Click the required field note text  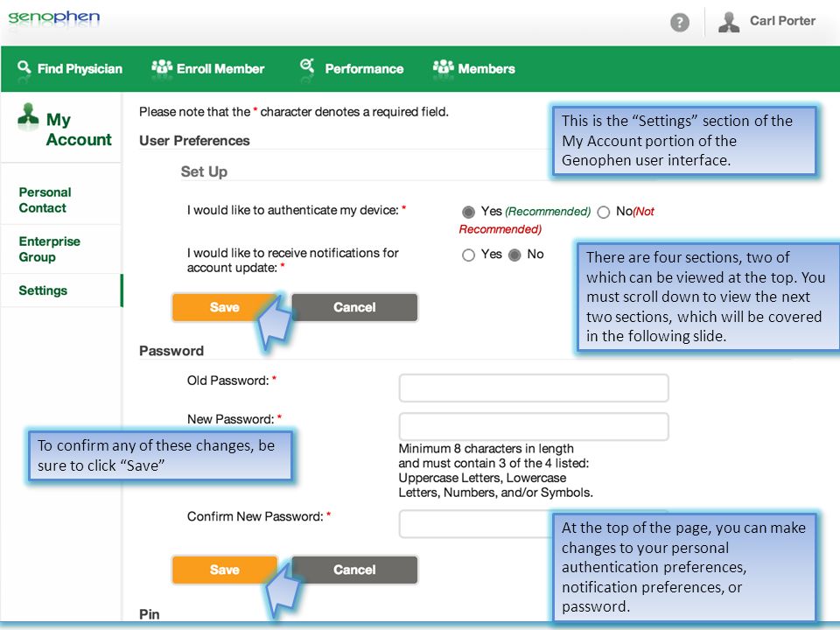[x=294, y=112]
